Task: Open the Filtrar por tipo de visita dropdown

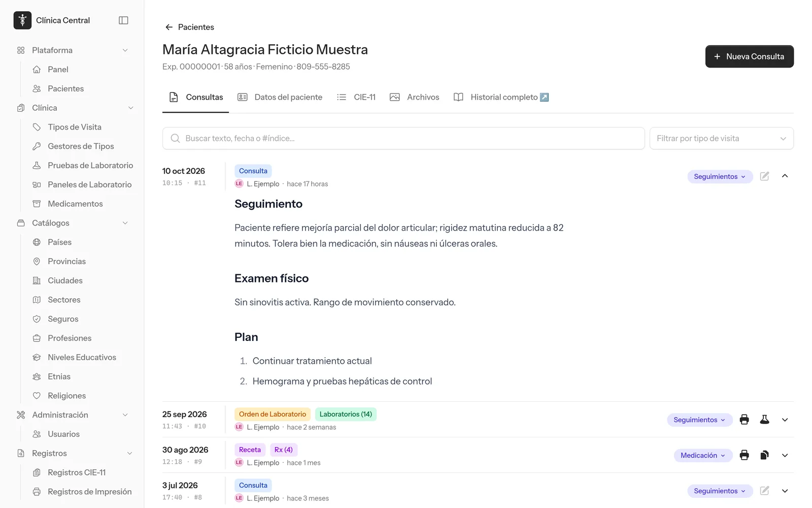Action: [x=721, y=138]
